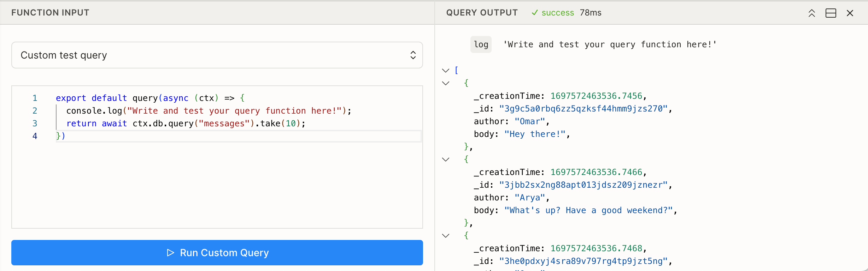Place cursor on the return await ctx.db.query line

pyautogui.click(x=186, y=124)
